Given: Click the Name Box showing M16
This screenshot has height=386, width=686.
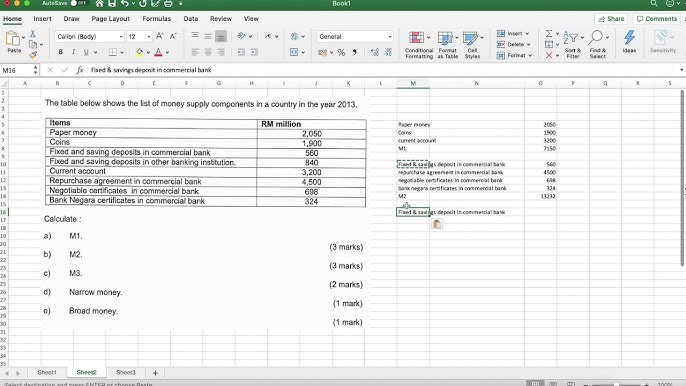Looking at the screenshot, I should 18,70.
